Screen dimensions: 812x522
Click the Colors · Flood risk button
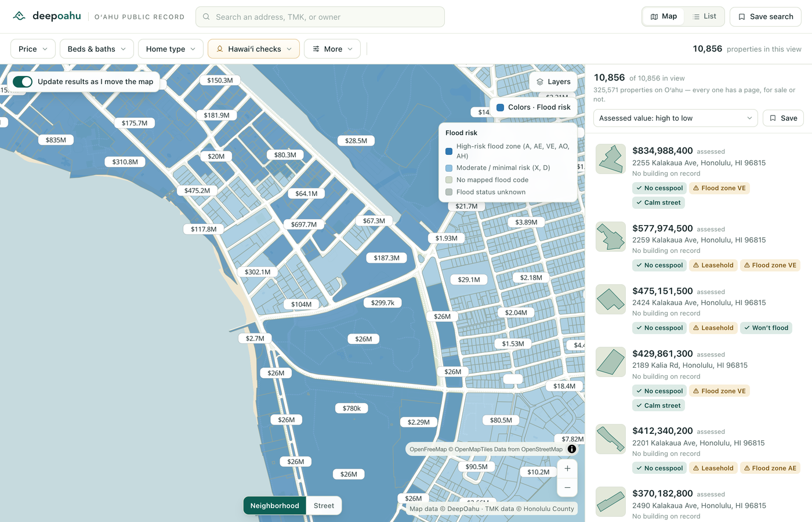(x=534, y=107)
